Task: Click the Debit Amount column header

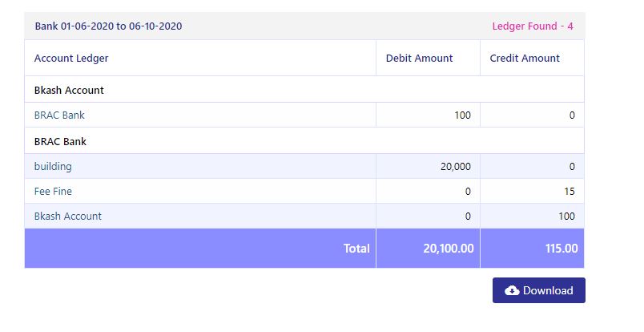Action: point(419,59)
